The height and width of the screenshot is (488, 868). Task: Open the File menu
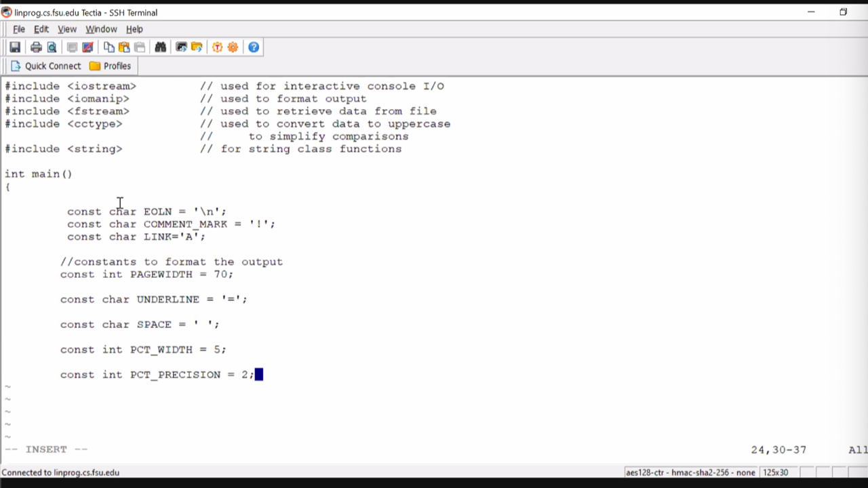coord(18,29)
